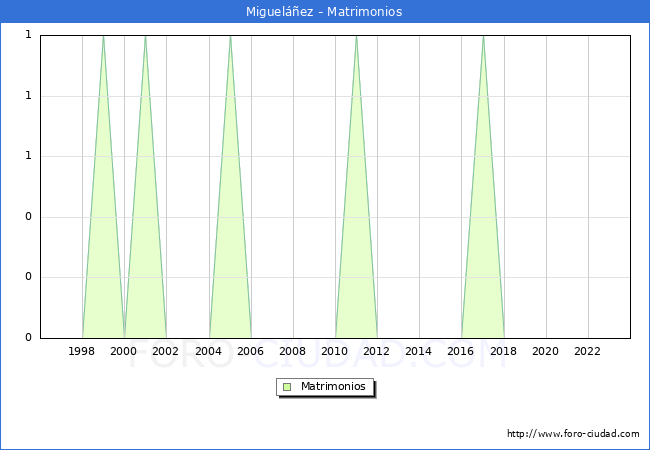Image resolution: width=650 pixels, height=450 pixels.
Task: Select the 2016 label on x-axis
Action: [461, 351]
